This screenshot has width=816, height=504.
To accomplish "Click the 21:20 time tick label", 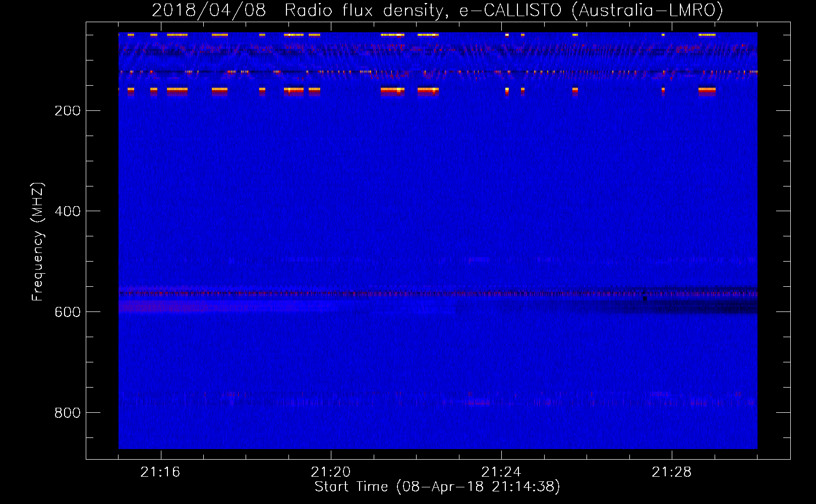I will pyautogui.click(x=331, y=472).
